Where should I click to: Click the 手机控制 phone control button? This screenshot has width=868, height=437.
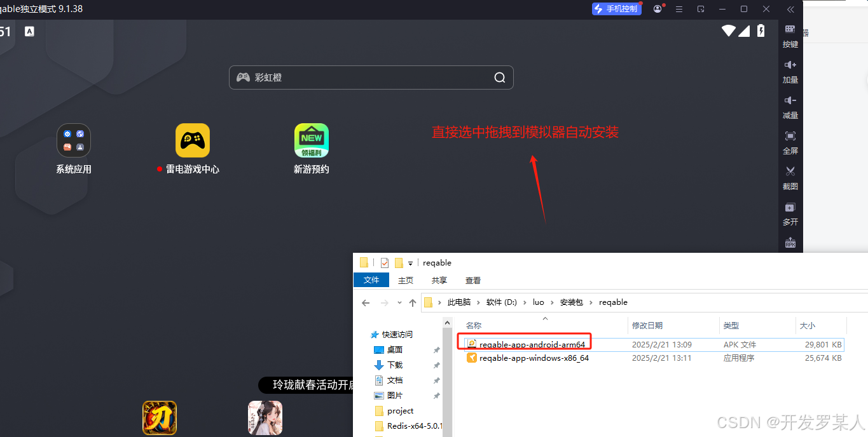tap(616, 9)
